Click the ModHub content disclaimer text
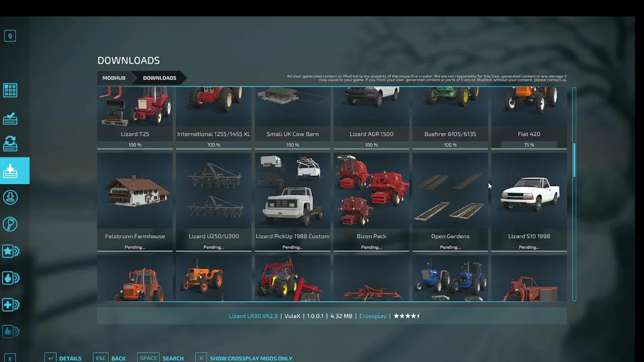The height and width of the screenshot is (362, 644). click(x=427, y=78)
